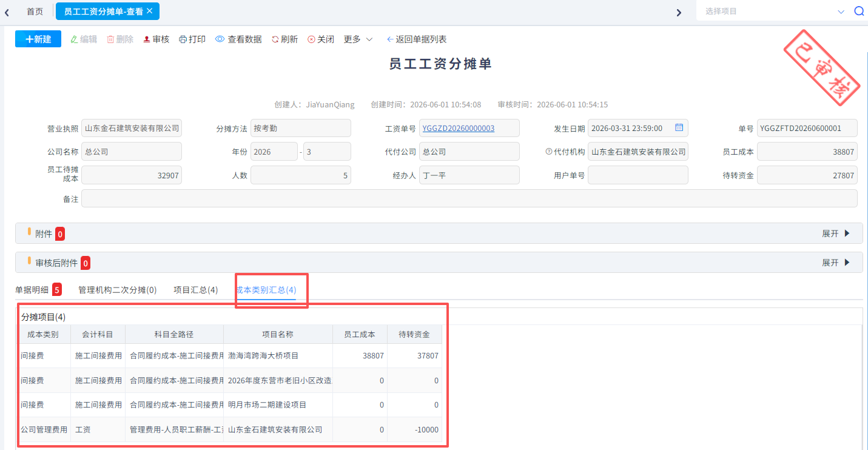Click the 项目名称 column header

pos(278,335)
